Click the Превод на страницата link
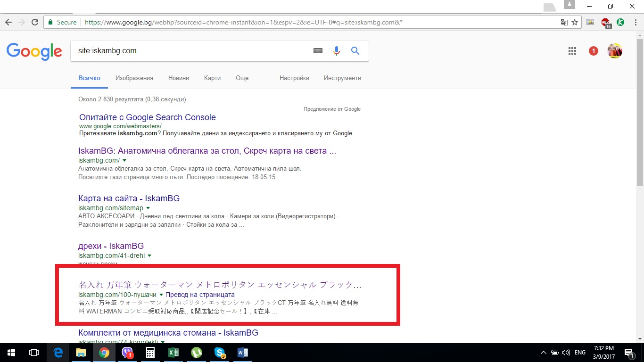This screenshot has height=362, width=644. pos(200,295)
